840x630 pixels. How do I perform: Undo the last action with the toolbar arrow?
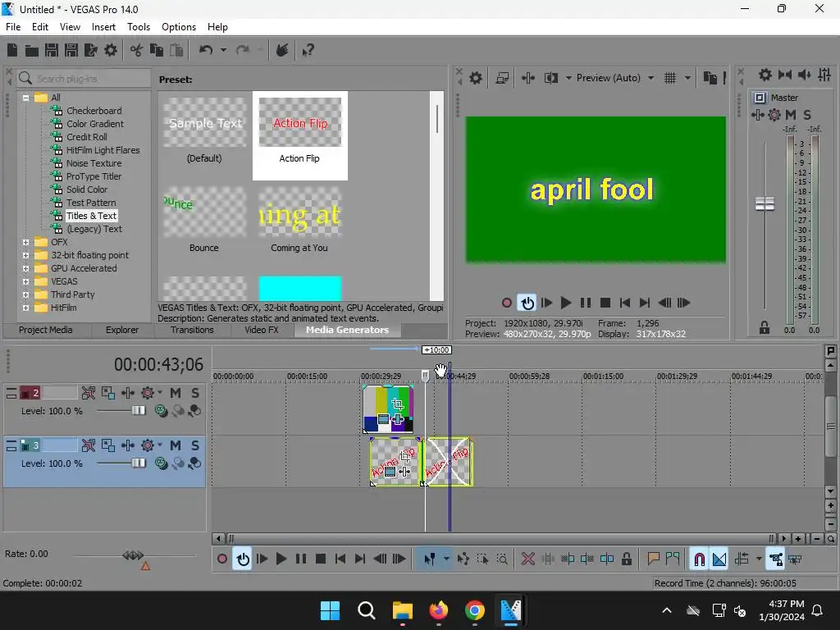click(206, 50)
